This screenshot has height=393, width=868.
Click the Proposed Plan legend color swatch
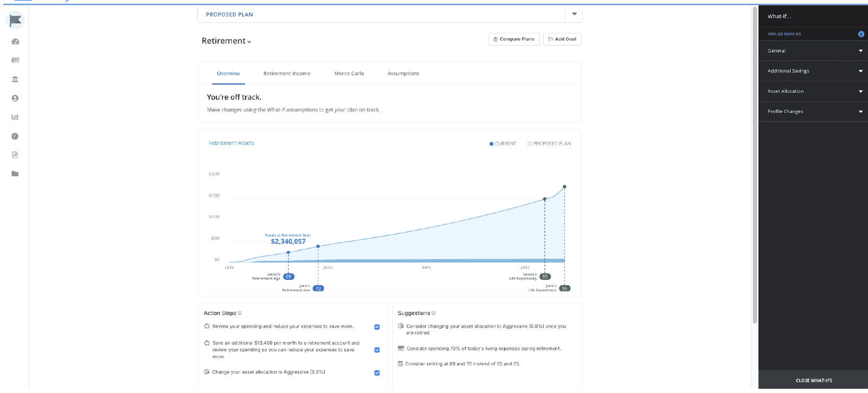[x=530, y=144]
